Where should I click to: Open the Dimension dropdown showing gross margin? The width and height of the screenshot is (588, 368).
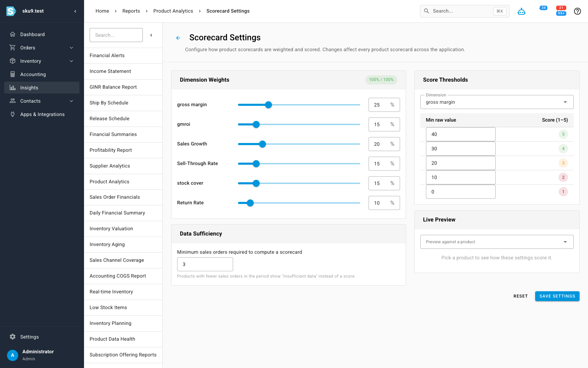[497, 102]
